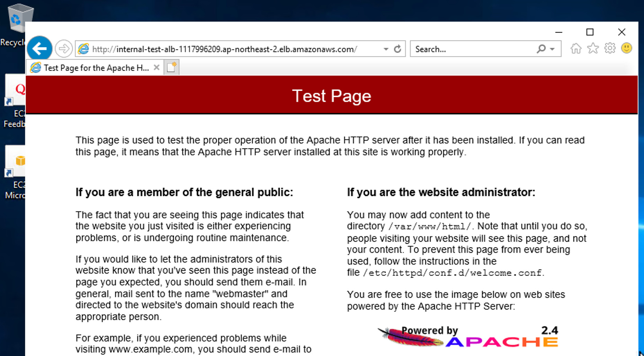Click the smiley feedback icon
This screenshot has height=356, width=644.
[x=626, y=48]
